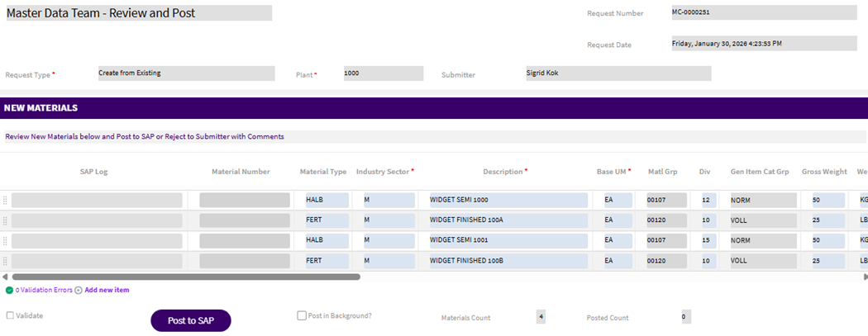Click the Submitter field Sigrid Kok

tap(618, 73)
